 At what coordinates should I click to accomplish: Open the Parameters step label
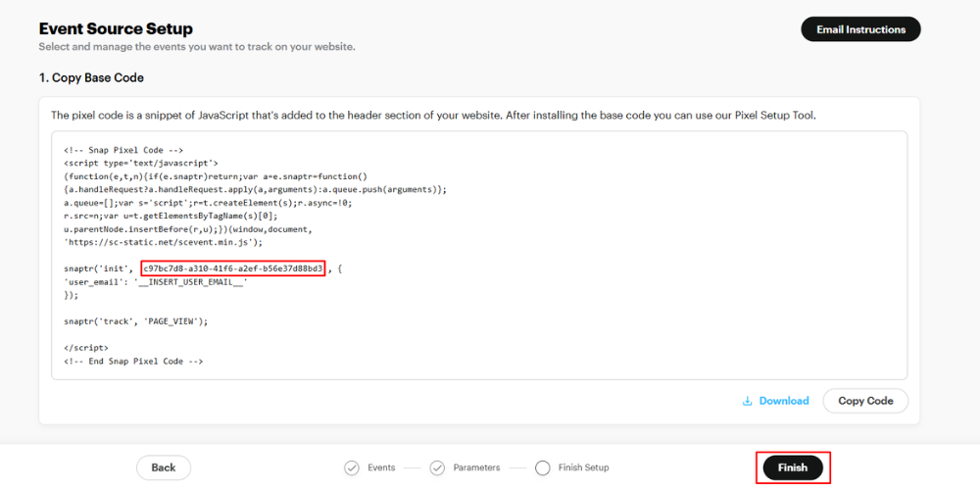(x=476, y=467)
